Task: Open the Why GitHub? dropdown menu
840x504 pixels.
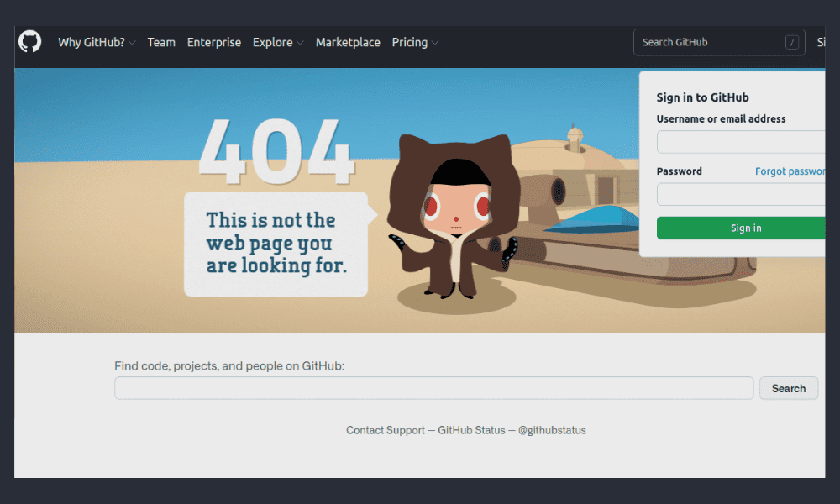Action: [97, 42]
